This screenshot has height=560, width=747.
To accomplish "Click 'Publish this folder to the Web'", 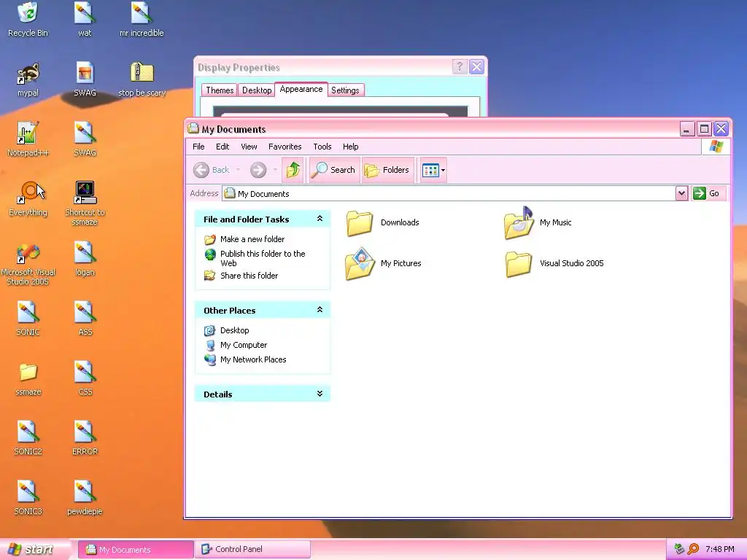I will coord(263,259).
